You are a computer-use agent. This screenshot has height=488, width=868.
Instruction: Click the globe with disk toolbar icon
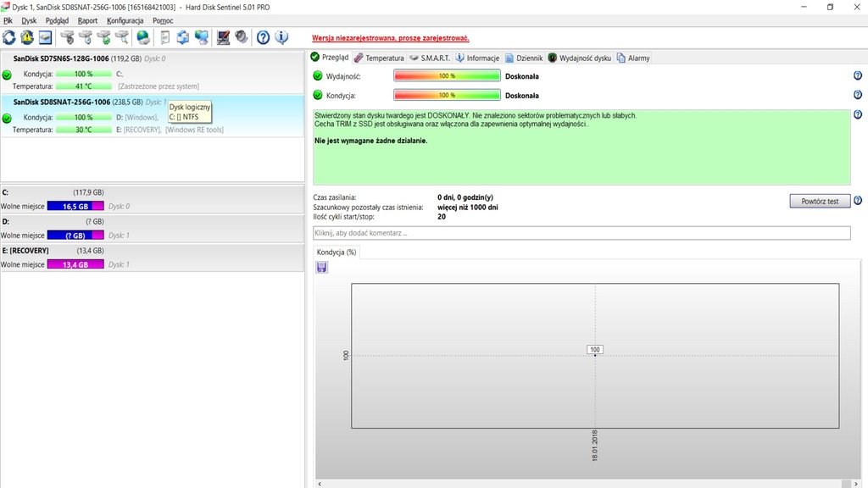(x=142, y=37)
